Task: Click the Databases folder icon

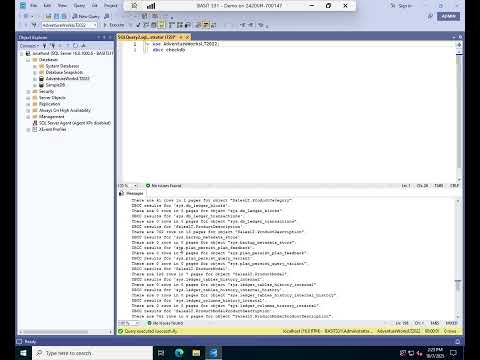Action: [x=35, y=60]
